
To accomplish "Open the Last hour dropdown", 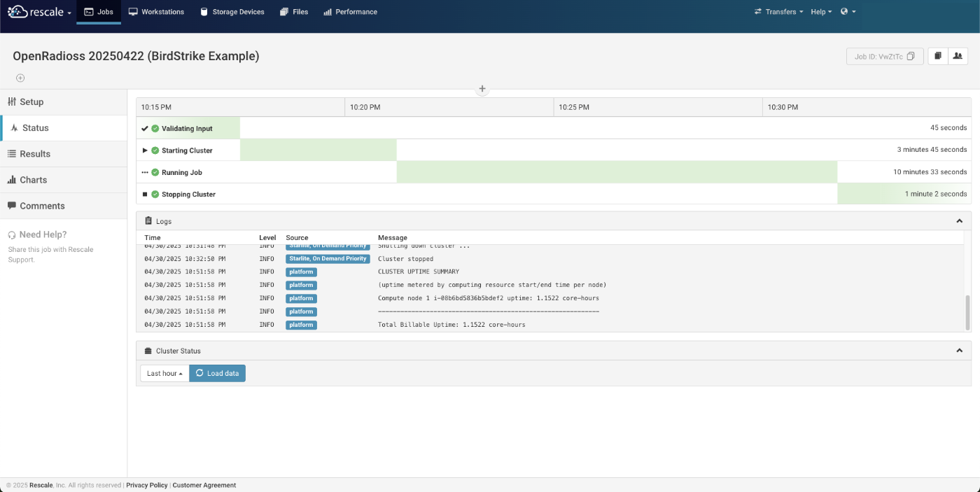I will (x=164, y=373).
